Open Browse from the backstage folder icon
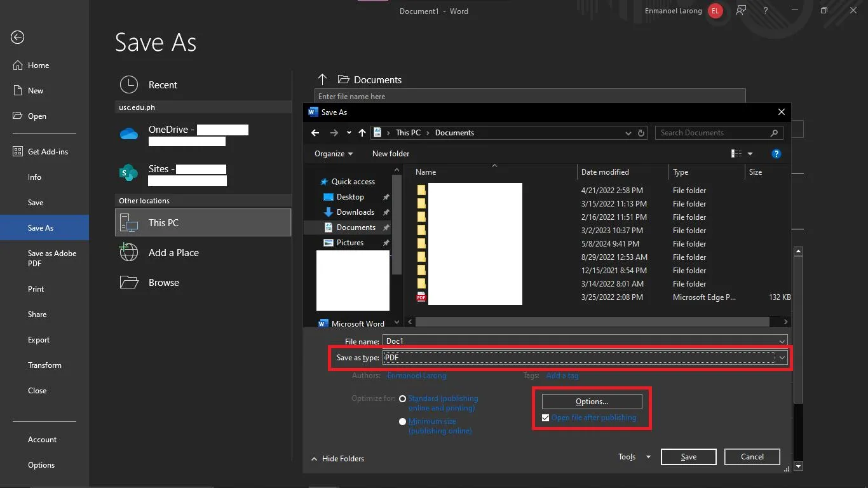The width and height of the screenshot is (868, 488). (129, 282)
